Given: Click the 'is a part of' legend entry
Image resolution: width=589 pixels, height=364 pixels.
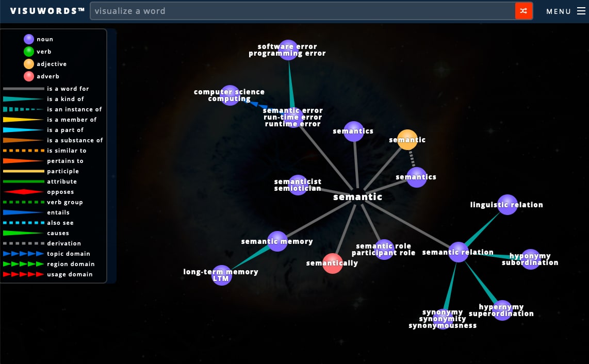Looking at the screenshot, I should pyautogui.click(x=43, y=130).
